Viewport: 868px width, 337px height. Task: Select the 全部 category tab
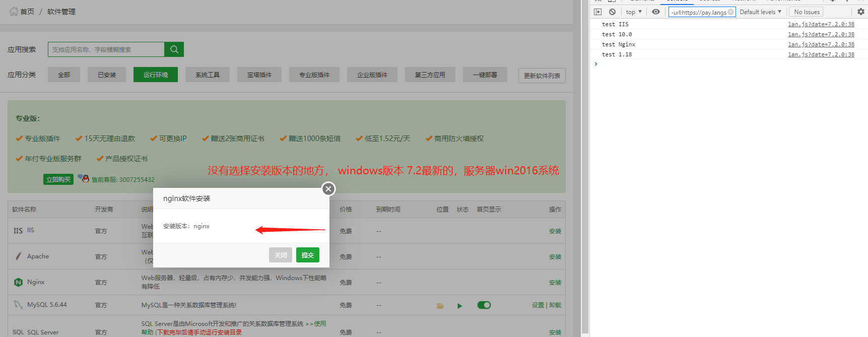click(x=64, y=75)
